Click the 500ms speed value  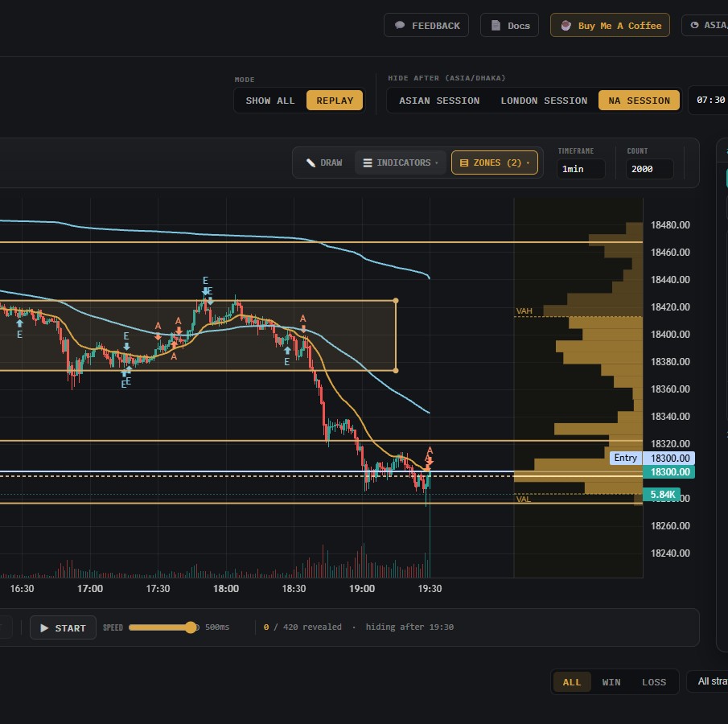tap(217, 627)
